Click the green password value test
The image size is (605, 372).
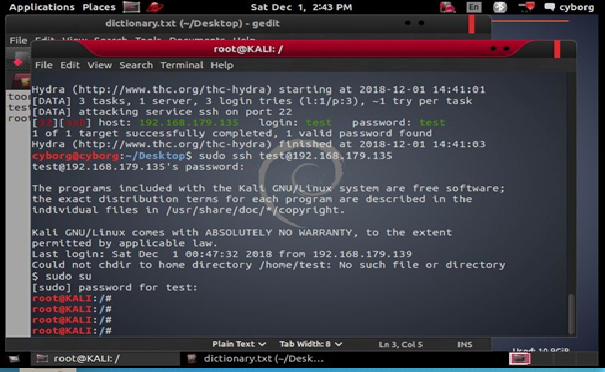tap(432, 122)
